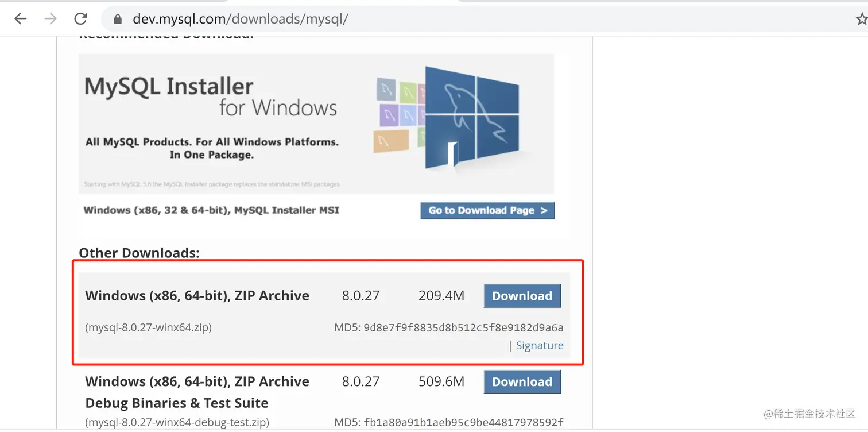Screen dimensions: 868x432
Task: Click the file name mysql-8.0.27-winx64.zip
Action: coord(148,328)
